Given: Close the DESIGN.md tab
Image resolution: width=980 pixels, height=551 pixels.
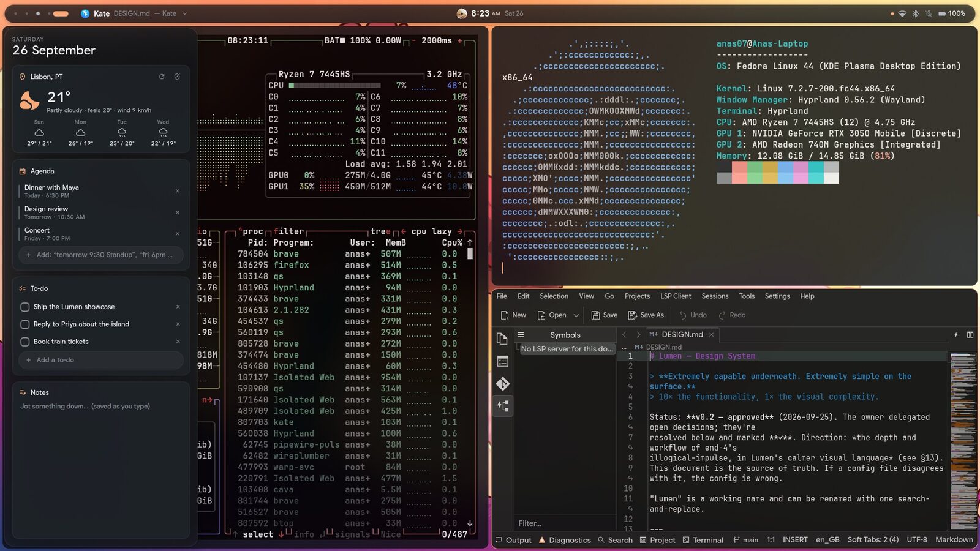Looking at the screenshot, I should [x=711, y=334].
